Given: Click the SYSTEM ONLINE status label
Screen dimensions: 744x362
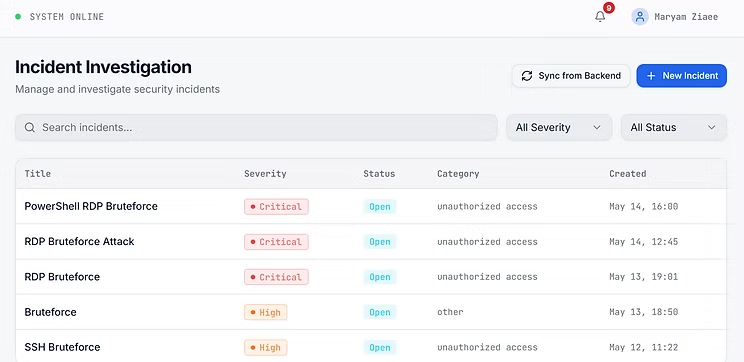Looking at the screenshot, I should pos(67,17).
